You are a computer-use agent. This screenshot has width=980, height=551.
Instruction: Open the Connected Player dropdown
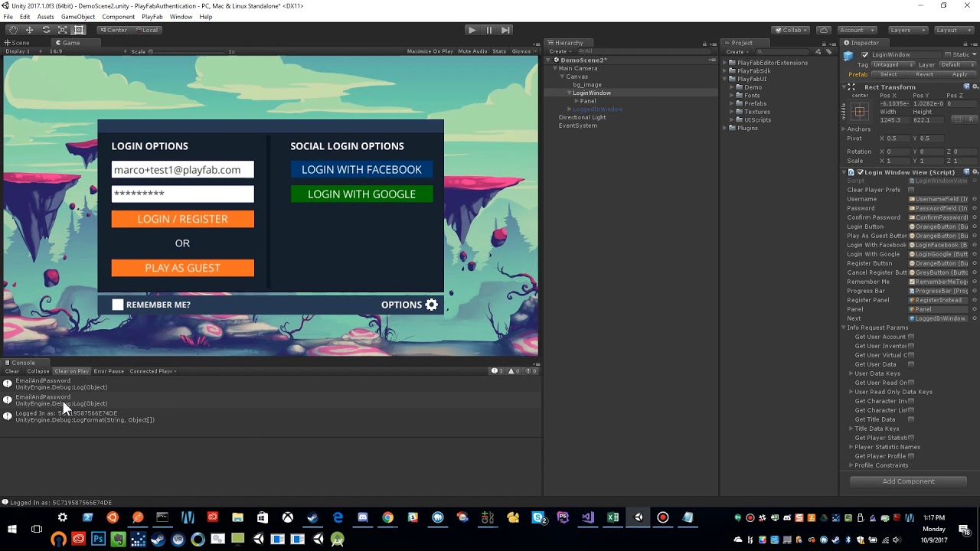click(152, 371)
